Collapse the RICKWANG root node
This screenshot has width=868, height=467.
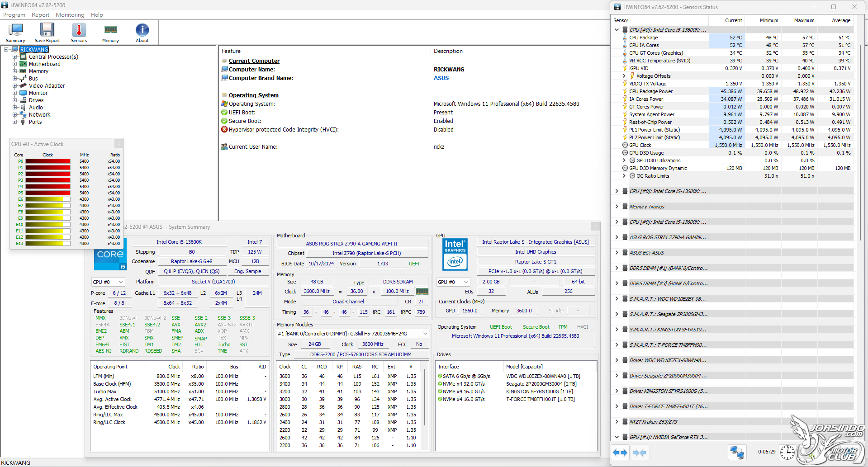point(6,50)
